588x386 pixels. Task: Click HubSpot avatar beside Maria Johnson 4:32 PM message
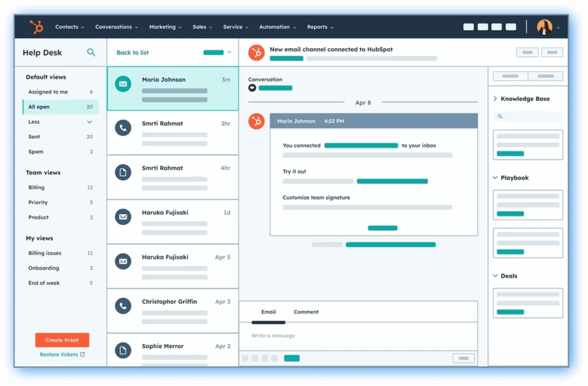(257, 121)
